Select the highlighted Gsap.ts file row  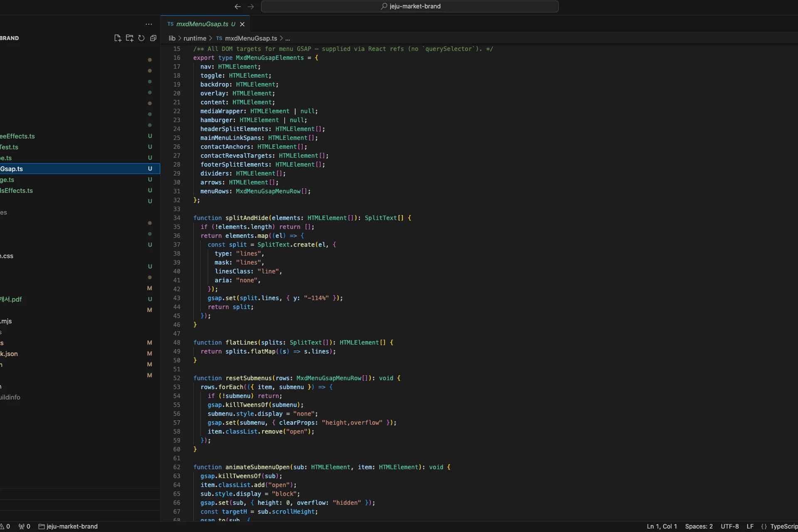click(x=80, y=169)
